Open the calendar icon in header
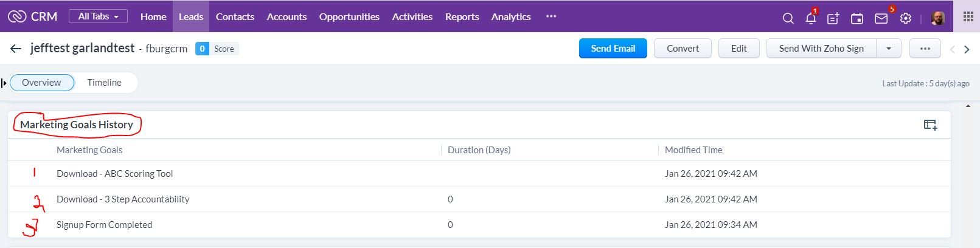Viewport: 980px width, 248px height. coord(857,18)
